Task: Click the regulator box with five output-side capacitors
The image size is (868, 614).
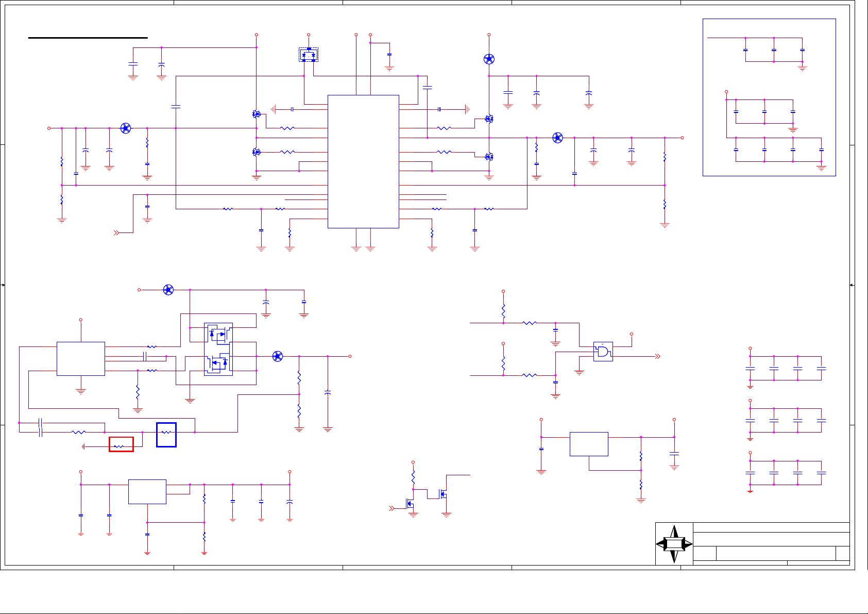Action: pos(147,492)
